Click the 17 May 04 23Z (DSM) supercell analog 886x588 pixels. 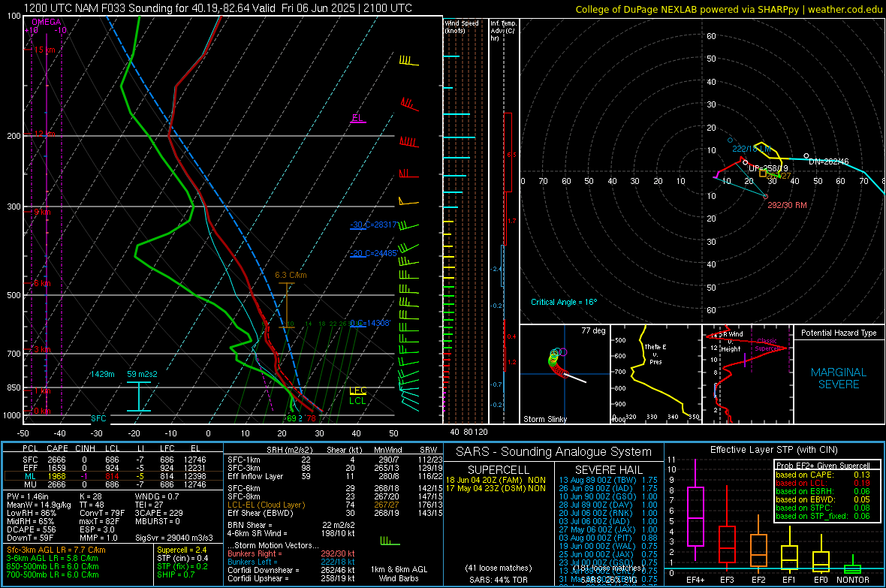coord(496,488)
